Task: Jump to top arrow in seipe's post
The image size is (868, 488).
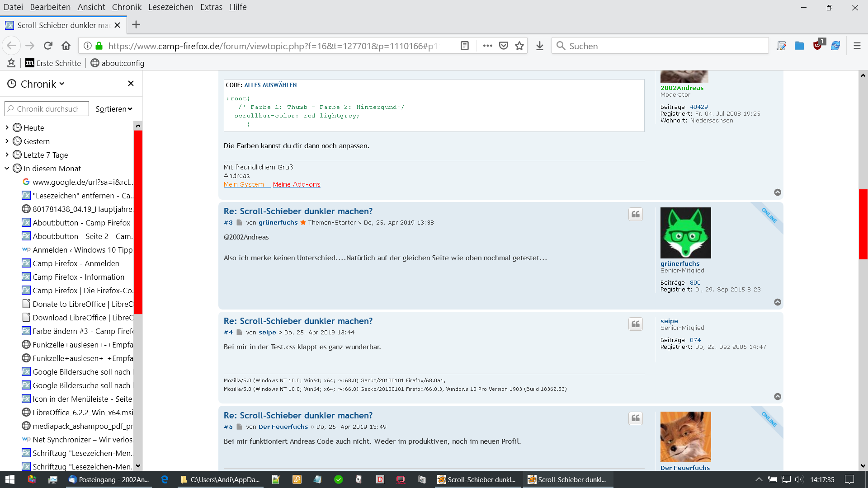Action: coord(777,396)
